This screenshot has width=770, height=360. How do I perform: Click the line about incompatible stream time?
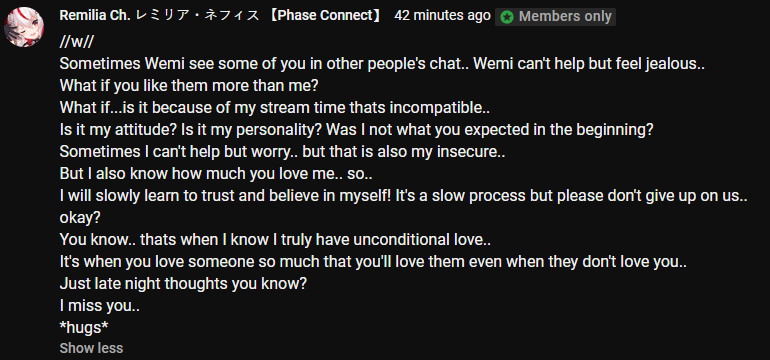point(275,108)
